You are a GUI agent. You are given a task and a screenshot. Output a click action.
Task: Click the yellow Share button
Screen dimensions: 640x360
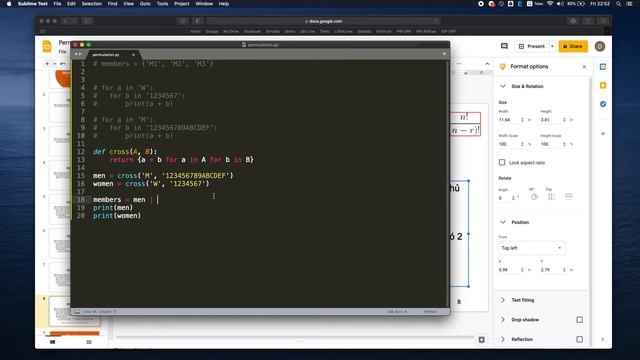[573, 46]
